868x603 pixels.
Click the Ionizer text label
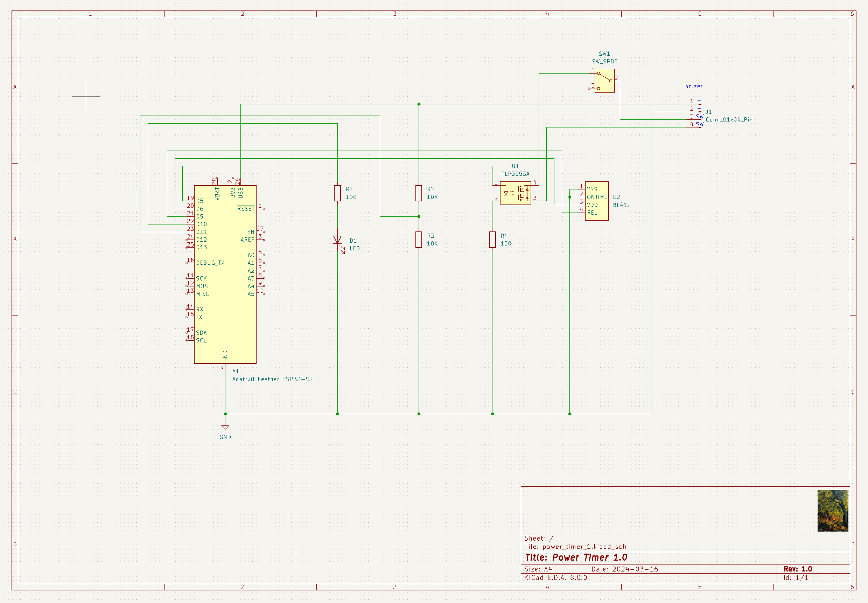coord(693,86)
